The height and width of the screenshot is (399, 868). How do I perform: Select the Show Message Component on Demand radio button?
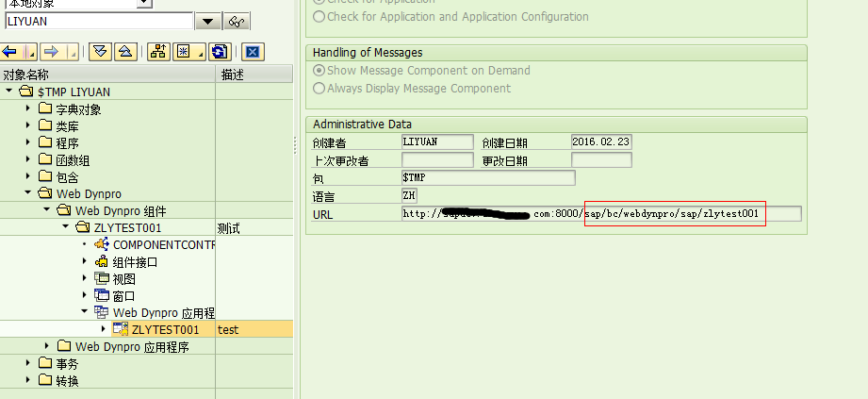pos(319,71)
